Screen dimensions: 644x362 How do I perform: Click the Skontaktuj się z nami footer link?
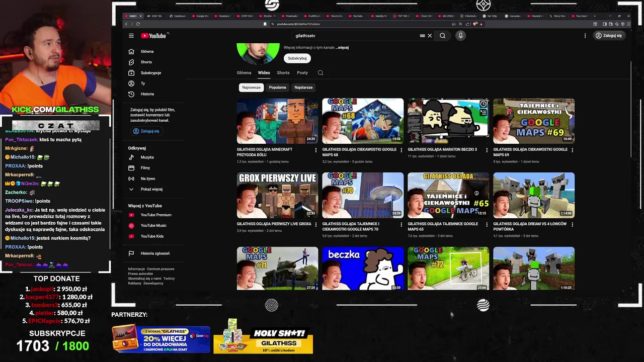point(144,279)
